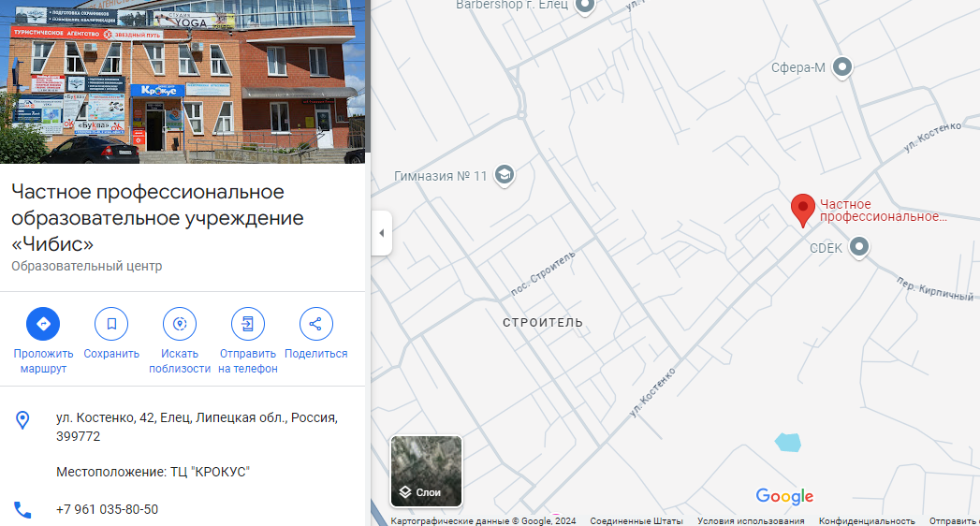The image size is (980, 526).
Task: Click the Share (Поделиться) icon
Action: pyautogui.click(x=315, y=324)
